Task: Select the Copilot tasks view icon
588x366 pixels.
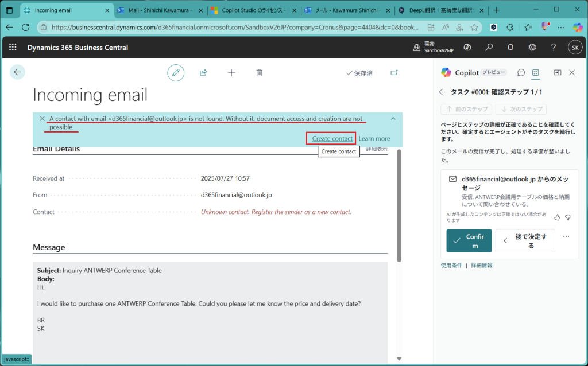Action: coord(536,73)
